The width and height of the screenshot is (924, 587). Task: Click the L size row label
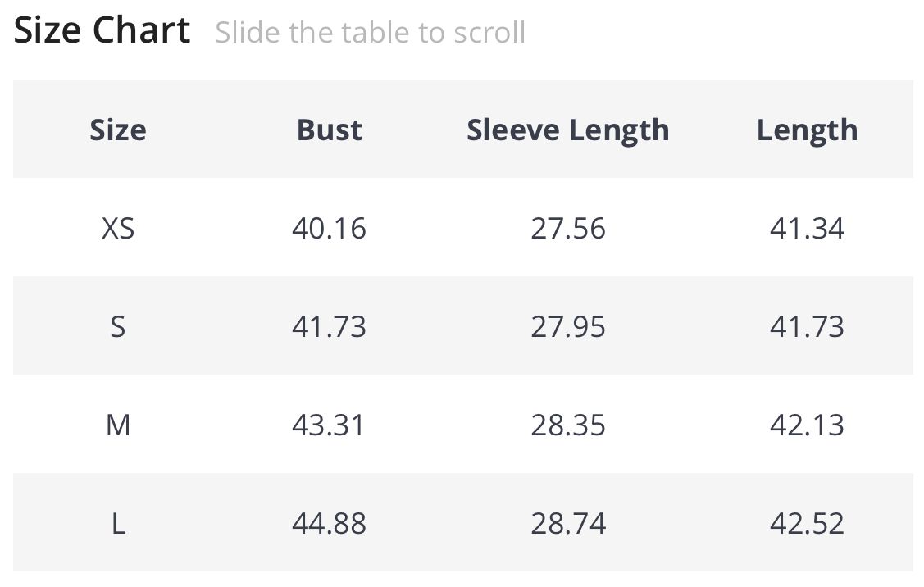(118, 523)
